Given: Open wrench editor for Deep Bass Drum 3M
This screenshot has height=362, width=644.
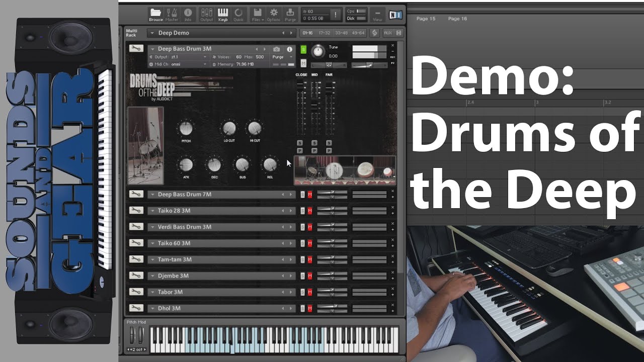Looking at the screenshot, I should 135,49.
